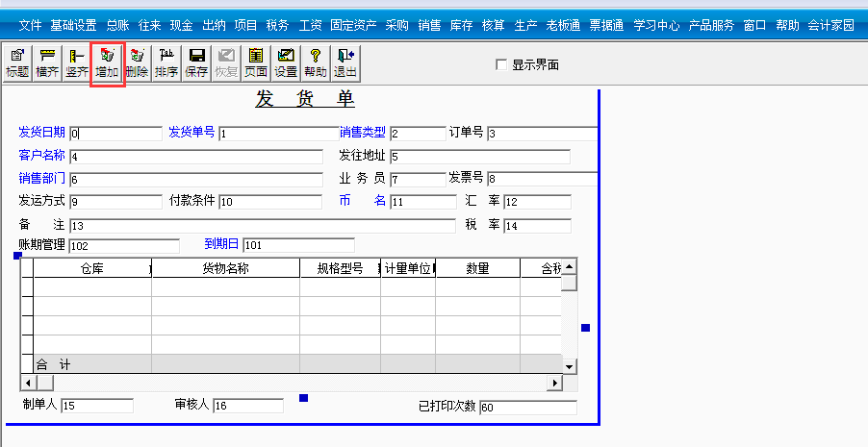The width and height of the screenshot is (868, 447).
Task: Click the 客户名称 field label
Action: pyautogui.click(x=41, y=156)
